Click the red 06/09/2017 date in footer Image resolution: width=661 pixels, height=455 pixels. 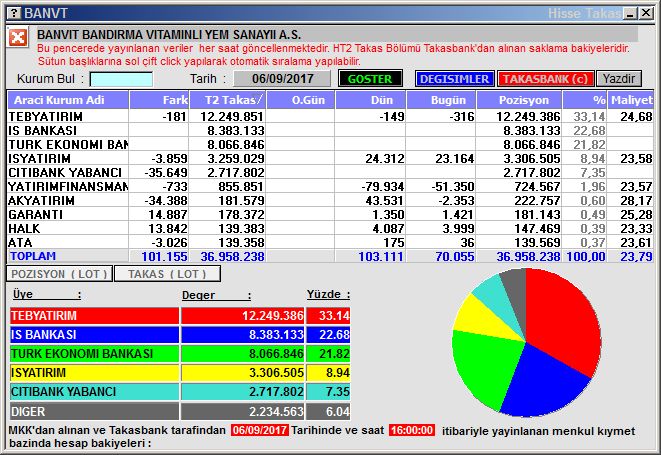point(260,430)
